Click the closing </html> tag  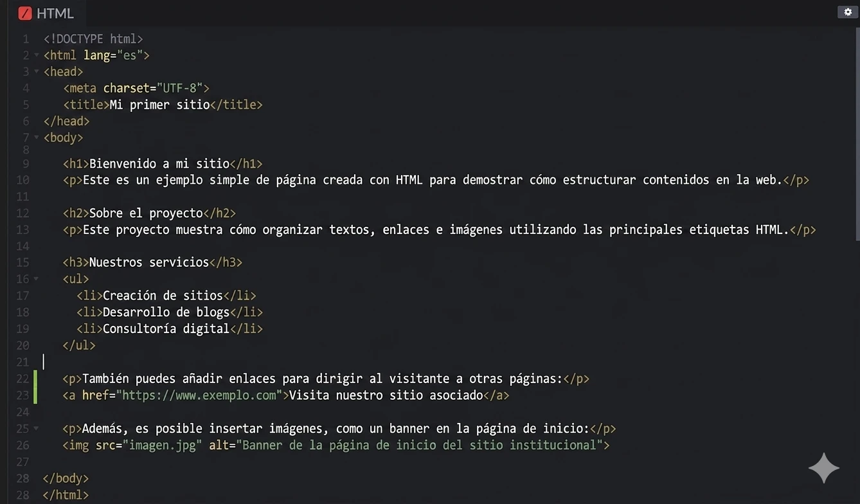click(x=66, y=495)
